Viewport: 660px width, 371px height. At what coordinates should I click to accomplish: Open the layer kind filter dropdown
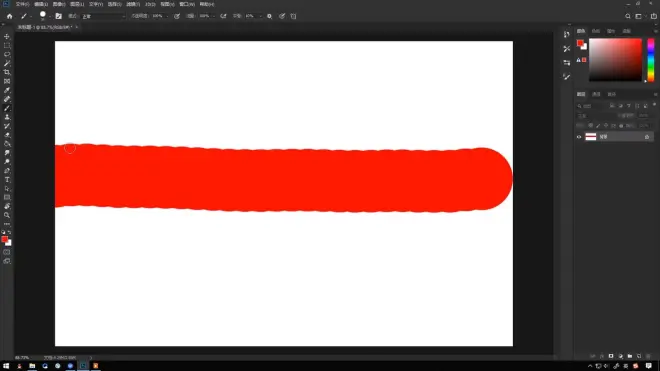coord(591,106)
